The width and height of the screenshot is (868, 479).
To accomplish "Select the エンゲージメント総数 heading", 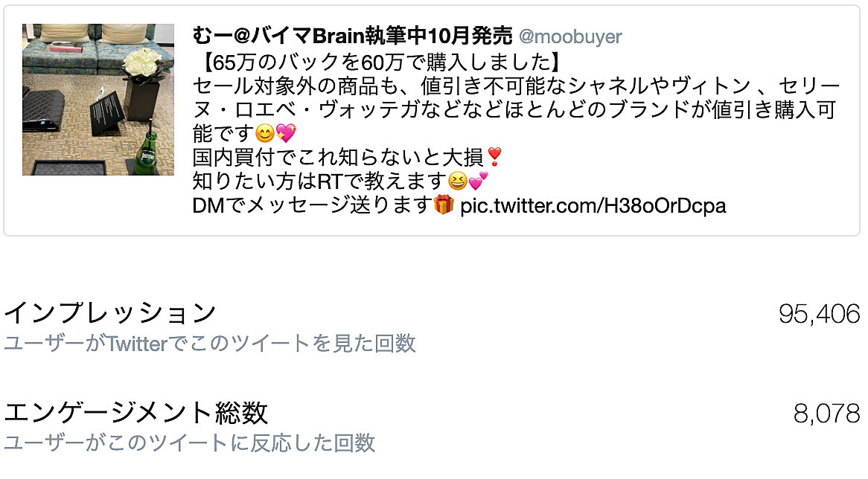I will (135, 414).
